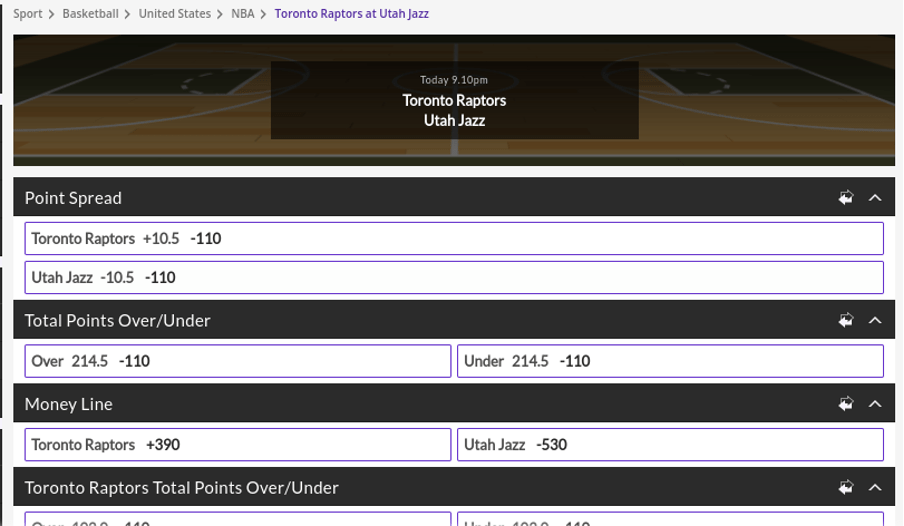Viewport: 904px width, 526px height.
Task: Bet Utah Jazz -530 money line
Action: tap(671, 445)
